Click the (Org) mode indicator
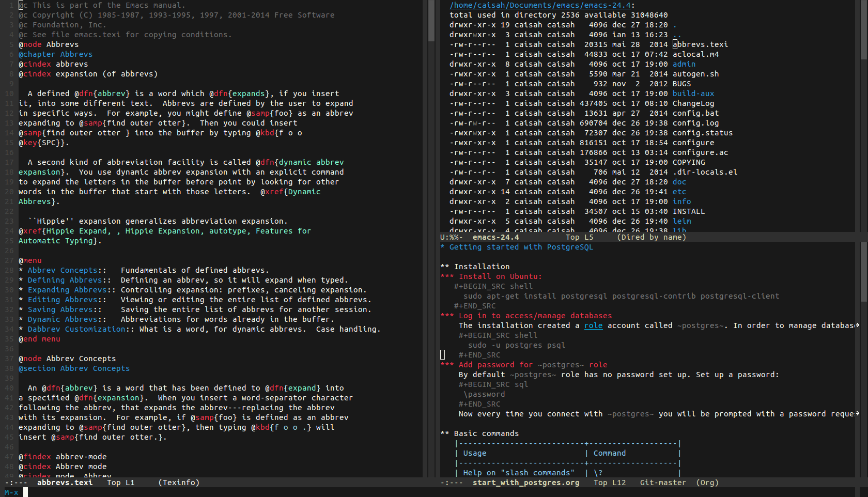Viewport: 868px width, 497px height. pyautogui.click(x=707, y=483)
